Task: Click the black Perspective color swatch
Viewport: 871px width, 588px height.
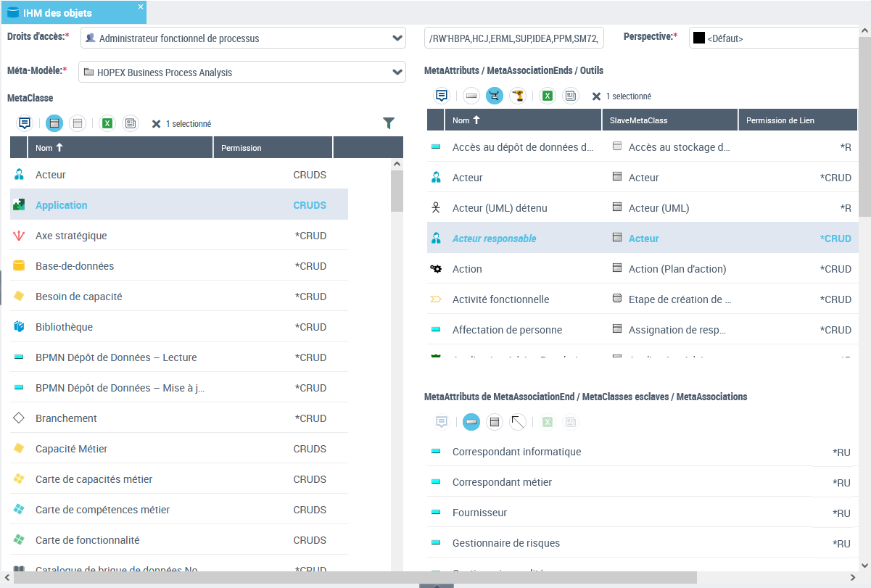Action: [x=699, y=38]
